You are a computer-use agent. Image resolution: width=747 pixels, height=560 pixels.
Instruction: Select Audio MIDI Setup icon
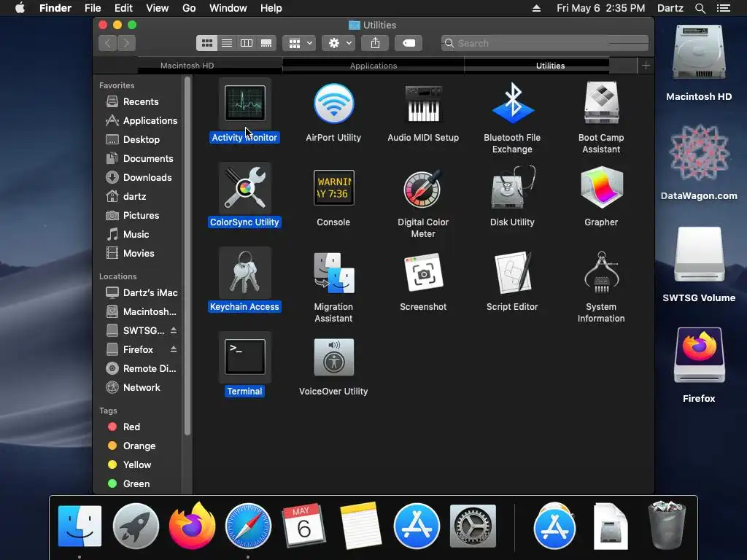point(423,104)
